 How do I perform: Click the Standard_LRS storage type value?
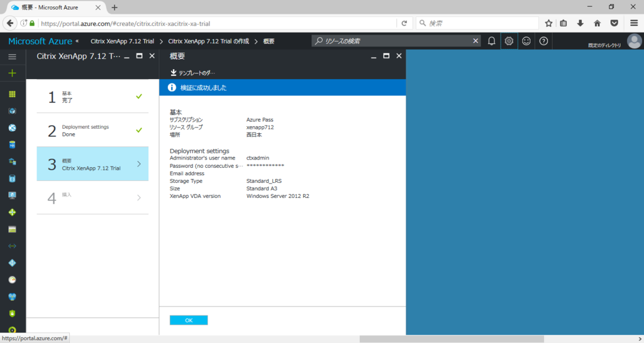[x=264, y=181]
